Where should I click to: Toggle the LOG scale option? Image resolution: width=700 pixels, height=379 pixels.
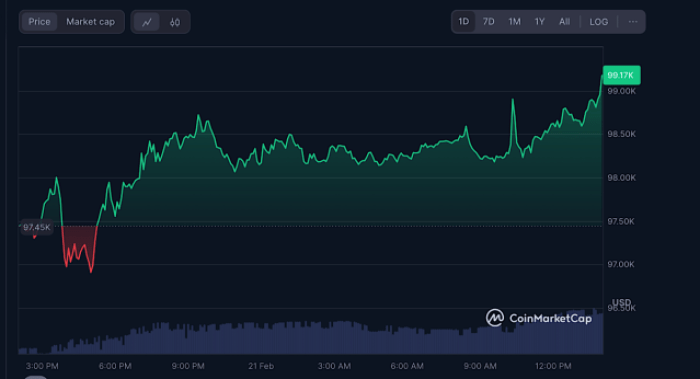598,22
